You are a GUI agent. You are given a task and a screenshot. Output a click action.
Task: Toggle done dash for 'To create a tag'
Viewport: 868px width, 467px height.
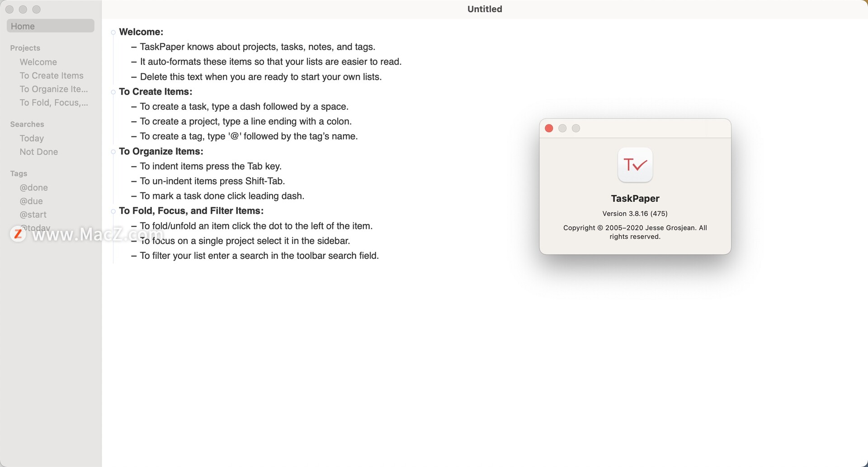pyautogui.click(x=134, y=137)
